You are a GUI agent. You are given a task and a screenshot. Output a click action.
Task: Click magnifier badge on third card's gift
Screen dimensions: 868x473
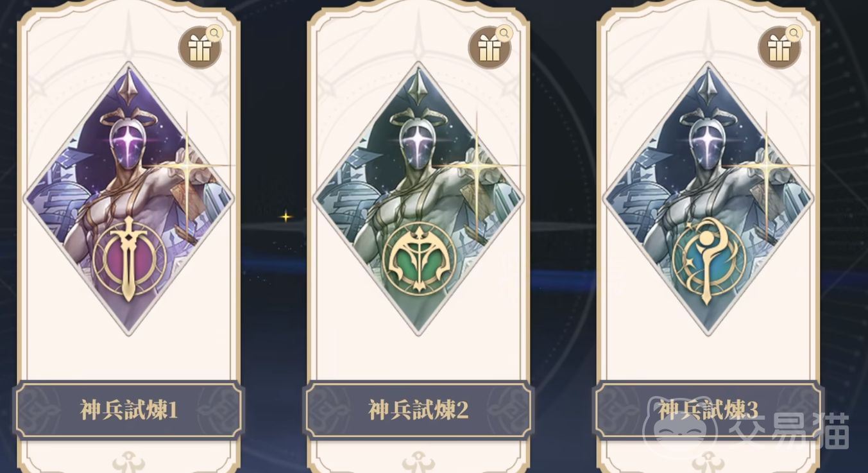tap(794, 33)
